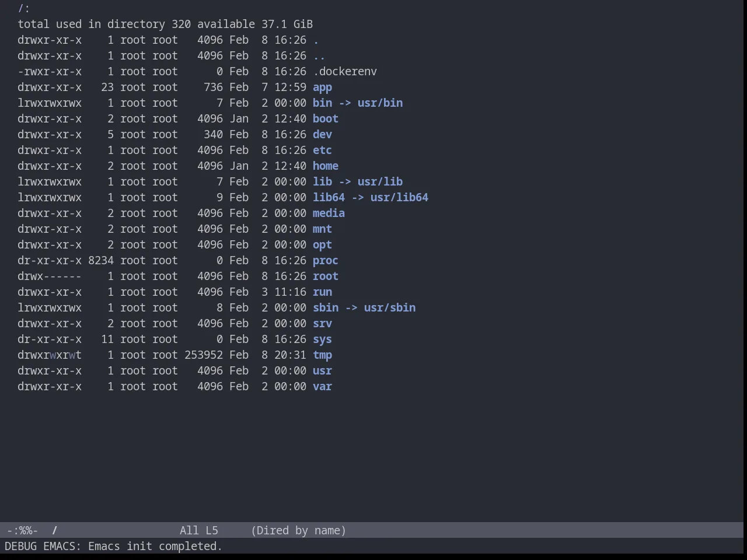The width and height of the screenshot is (747, 560).
Task: Open the app directory entry
Action: 322,87
